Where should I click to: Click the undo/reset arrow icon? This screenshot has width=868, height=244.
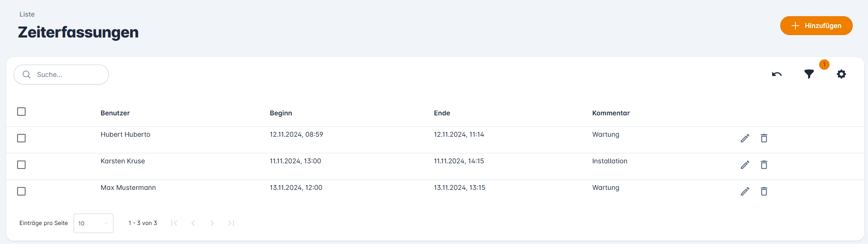(776, 74)
